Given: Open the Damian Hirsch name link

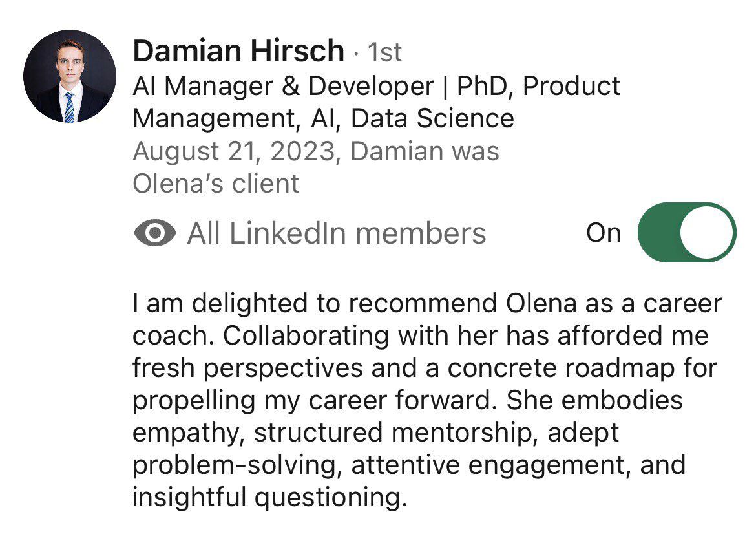Looking at the screenshot, I should (238, 51).
